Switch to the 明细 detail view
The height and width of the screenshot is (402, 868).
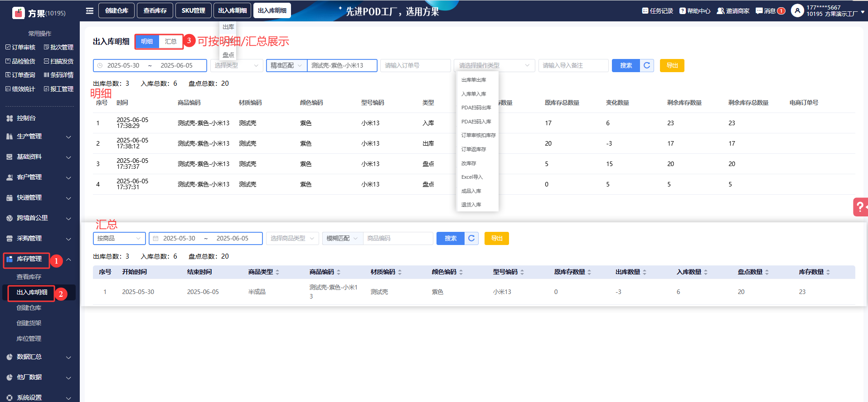(147, 41)
